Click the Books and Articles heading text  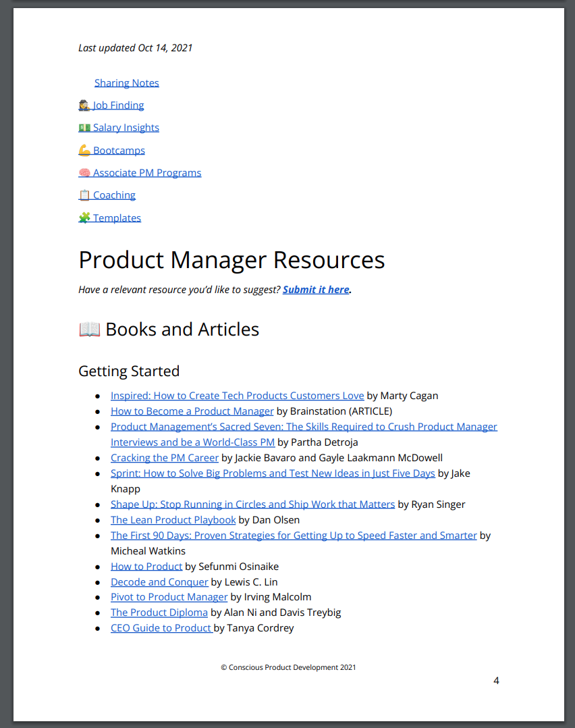(x=182, y=330)
